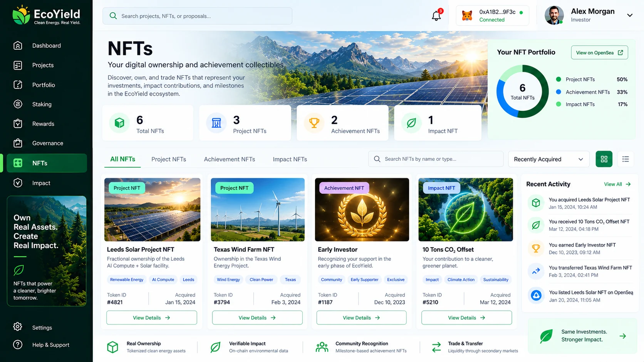This screenshot has width=644, height=362.
Task: Open Settings gear in the sidebar
Action: (18, 327)
